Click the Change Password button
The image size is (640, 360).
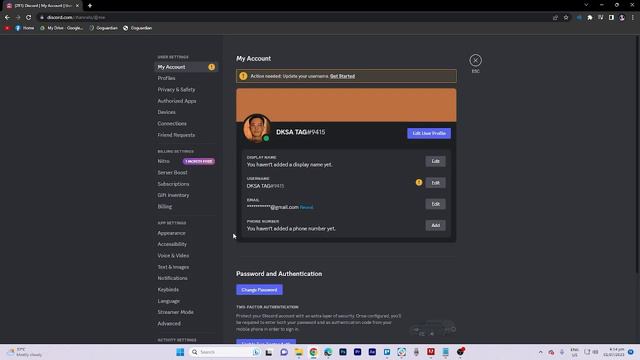pyautogui.click(x=259, y=290)
